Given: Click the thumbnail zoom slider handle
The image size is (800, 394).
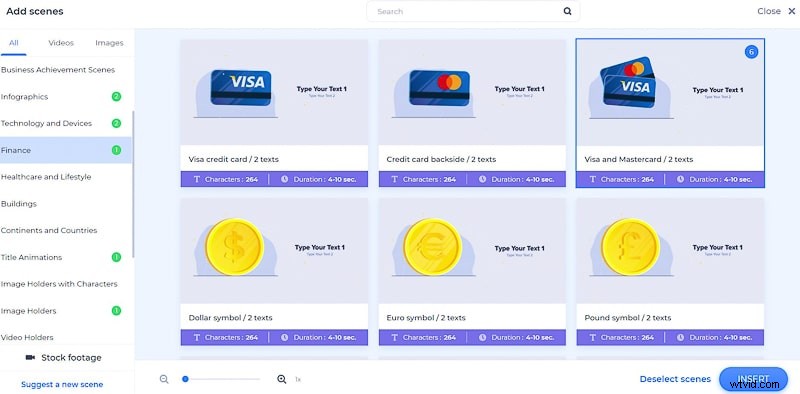Looking at the screenshot, I should click(185, 379).
